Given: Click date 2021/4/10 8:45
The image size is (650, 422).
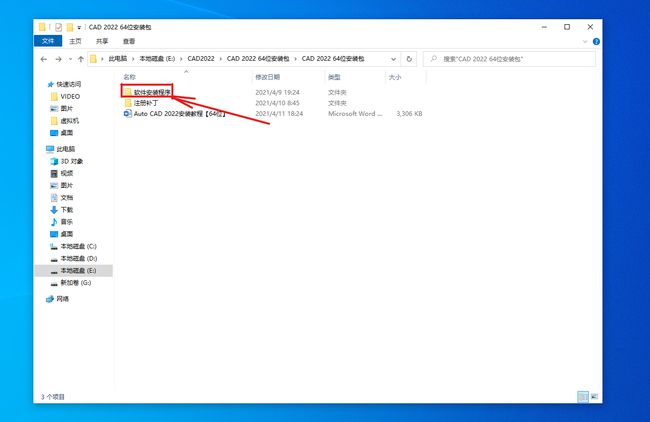Looking at the screenshot, I should pos(277,103).
